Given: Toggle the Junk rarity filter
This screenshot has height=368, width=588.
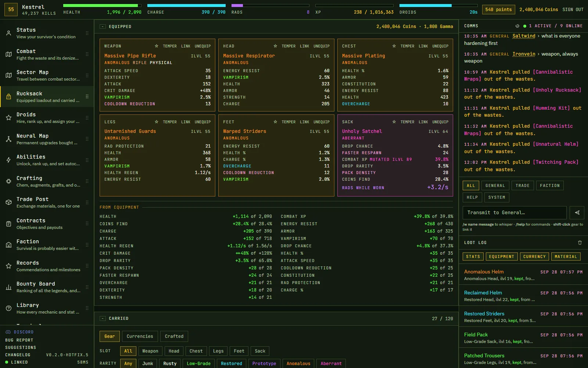Looking at the screenshot, I should click(x=148, y=364).
